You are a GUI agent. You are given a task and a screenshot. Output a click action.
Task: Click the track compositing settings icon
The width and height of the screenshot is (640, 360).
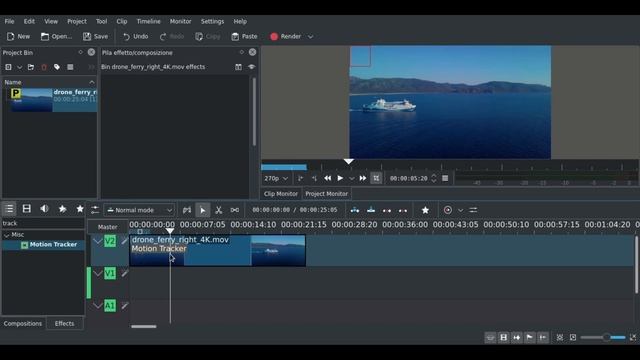95,210
